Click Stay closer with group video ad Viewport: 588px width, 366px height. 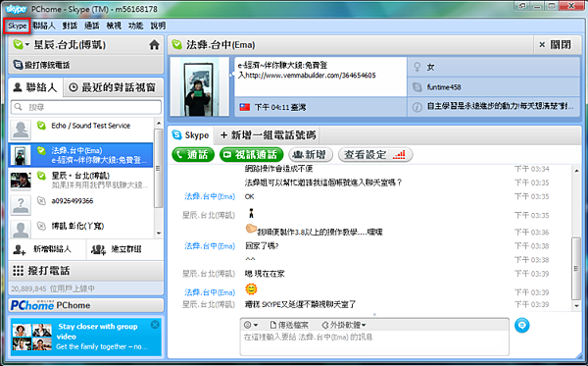click(x=86, y=337)
